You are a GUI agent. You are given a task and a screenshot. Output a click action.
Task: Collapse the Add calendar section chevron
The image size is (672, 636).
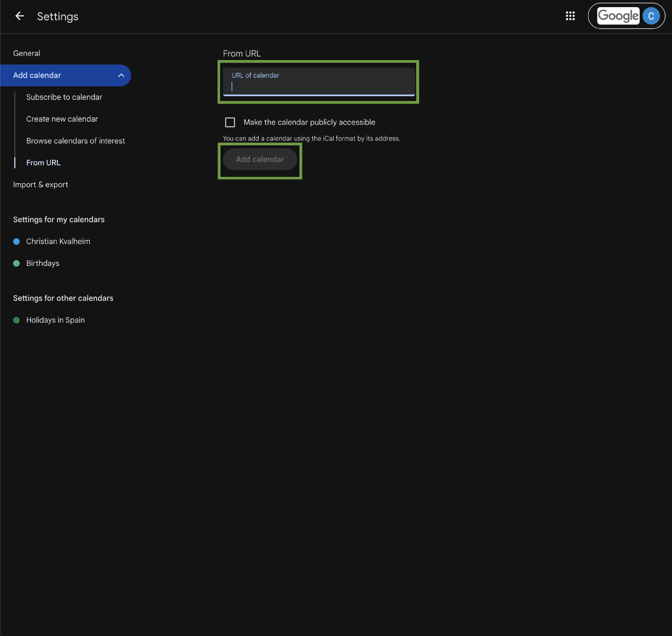(x=121, y=76)
